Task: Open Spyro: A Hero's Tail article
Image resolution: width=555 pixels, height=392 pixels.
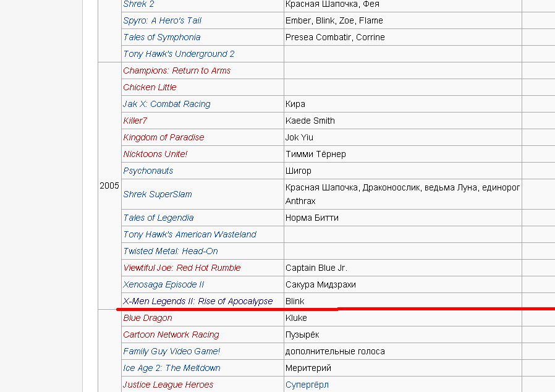Action: coord(162,20)
